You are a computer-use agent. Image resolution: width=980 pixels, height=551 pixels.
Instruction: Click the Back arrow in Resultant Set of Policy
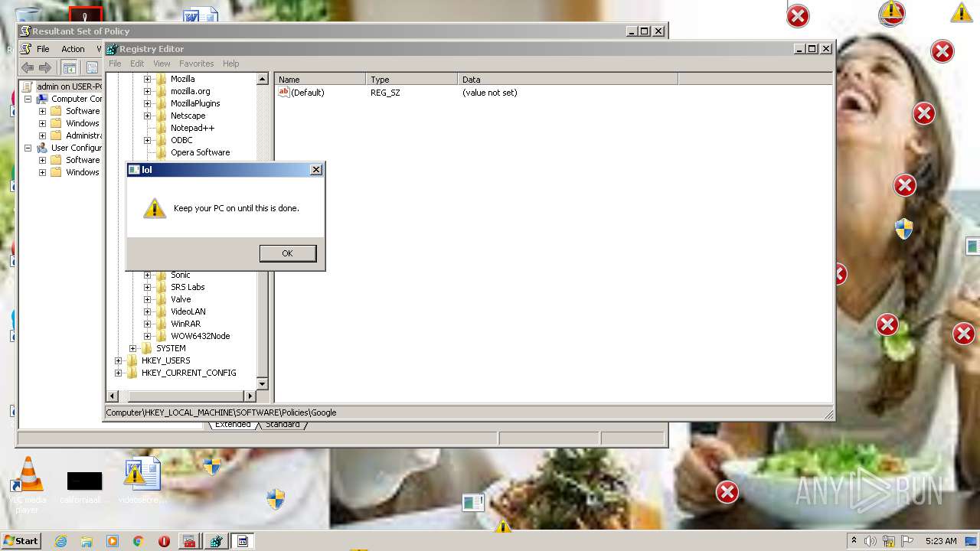click(x=28, y=67)
